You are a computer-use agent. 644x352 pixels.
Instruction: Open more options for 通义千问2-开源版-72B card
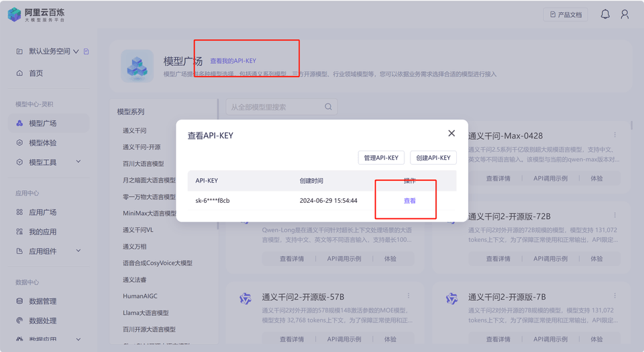point(615,215)
